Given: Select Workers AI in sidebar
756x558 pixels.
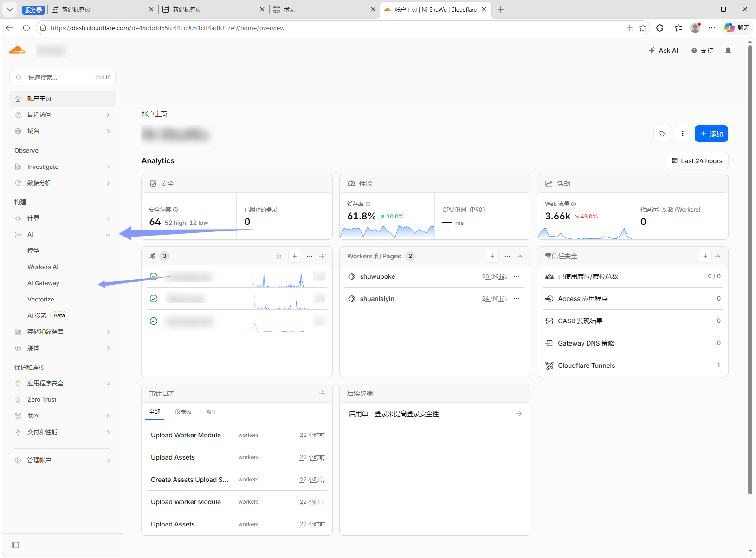Looking at the screenshot, I should (x=43, y=267).
